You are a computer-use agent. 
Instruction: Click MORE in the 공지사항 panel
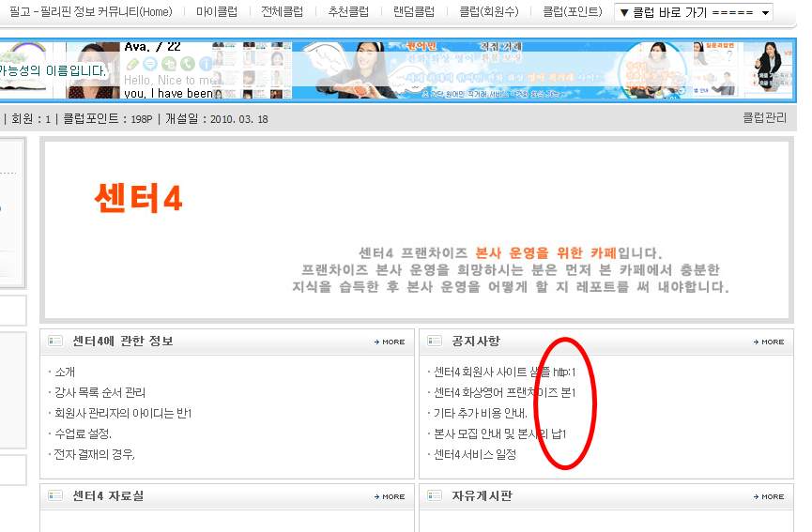769,342
